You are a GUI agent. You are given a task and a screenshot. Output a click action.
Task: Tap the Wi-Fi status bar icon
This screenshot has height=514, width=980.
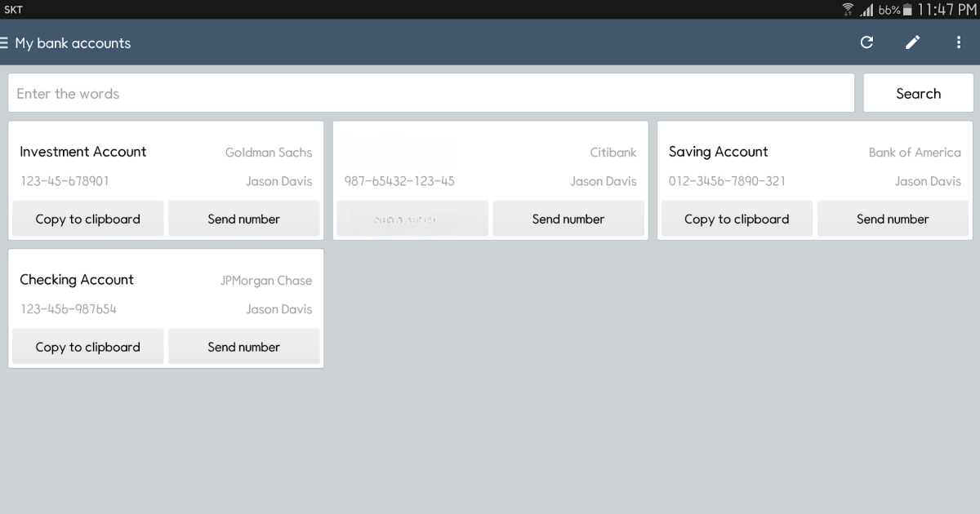848,10
